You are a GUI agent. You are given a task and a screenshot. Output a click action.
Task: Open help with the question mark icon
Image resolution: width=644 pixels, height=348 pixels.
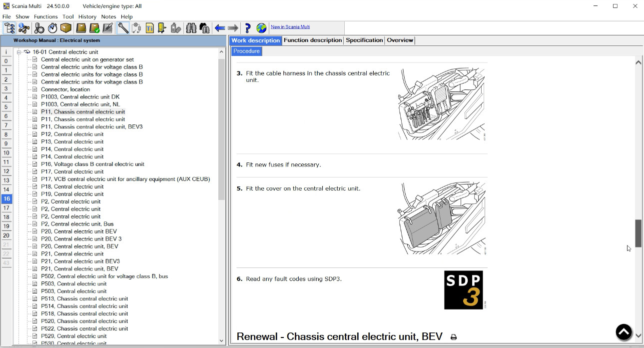point(248,28)
